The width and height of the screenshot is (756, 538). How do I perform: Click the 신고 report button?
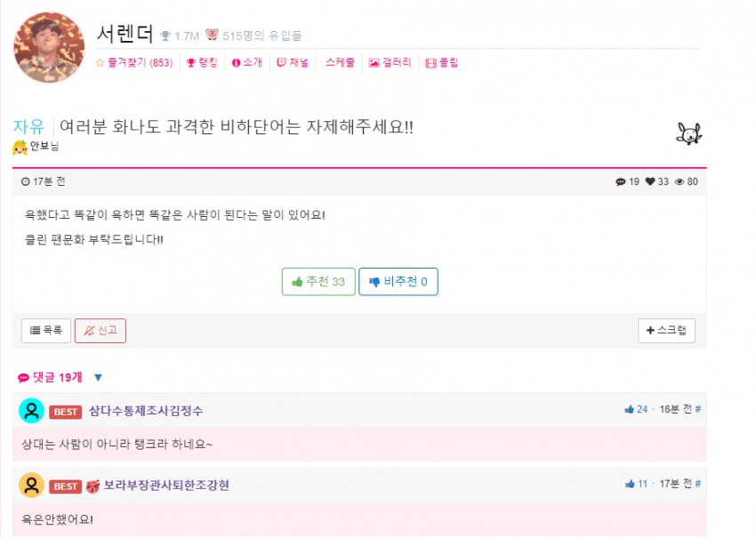(101, 330)
